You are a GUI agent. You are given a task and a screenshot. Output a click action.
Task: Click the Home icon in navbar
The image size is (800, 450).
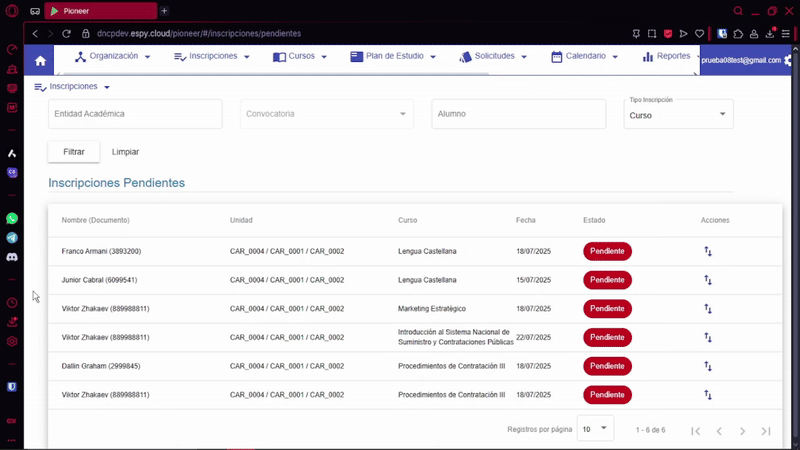pos(40,61)
